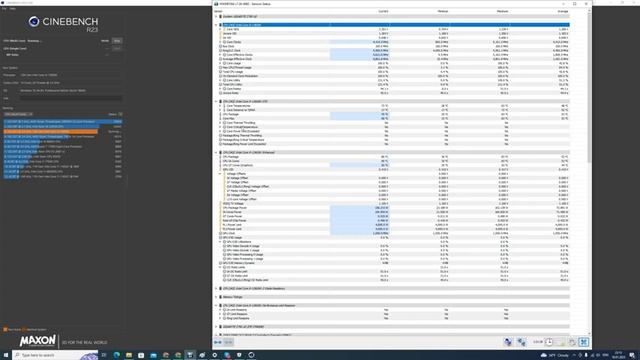640x360 pixels.
Task: Collapse the System group in HWiNFO
Action: (x=216, y=17)
